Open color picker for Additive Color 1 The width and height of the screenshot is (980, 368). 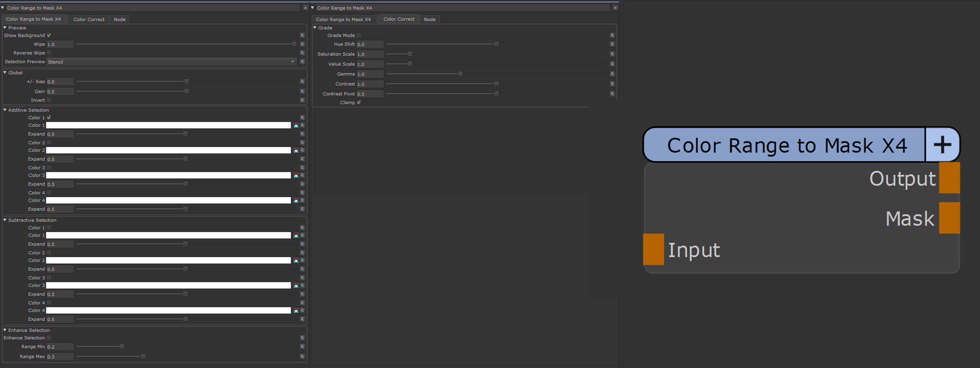point(296,125)
